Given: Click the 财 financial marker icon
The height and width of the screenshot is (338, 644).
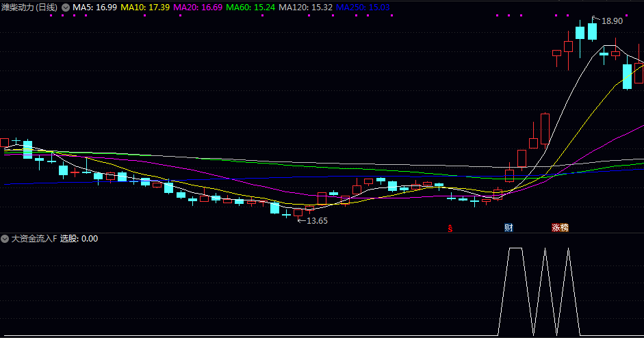Looking at the screenshot, I should tap(508, 228).
